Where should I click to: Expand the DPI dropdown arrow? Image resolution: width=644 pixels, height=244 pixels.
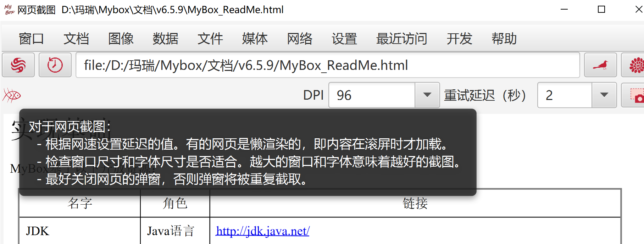pos(427,95)
